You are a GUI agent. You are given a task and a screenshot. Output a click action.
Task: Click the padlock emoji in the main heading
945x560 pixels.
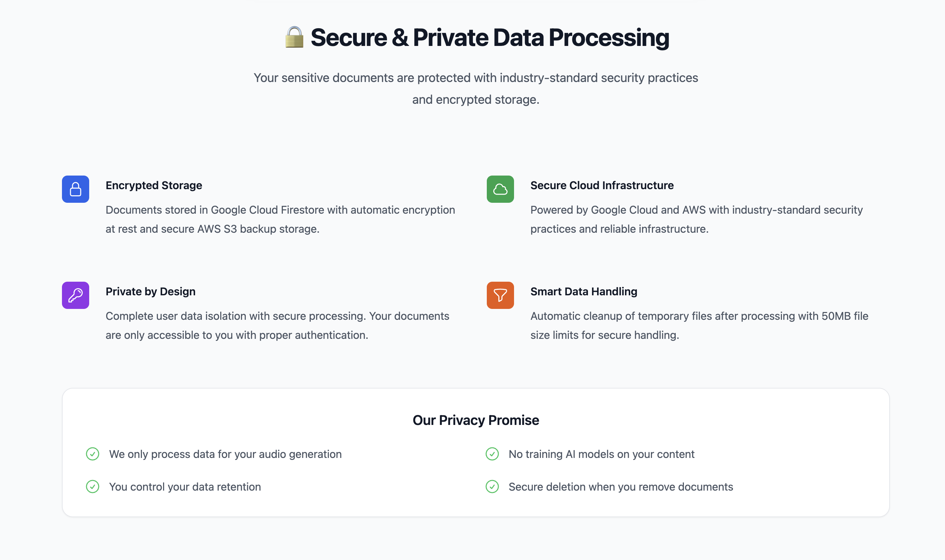pyautogui.click(x=294, y=37)
